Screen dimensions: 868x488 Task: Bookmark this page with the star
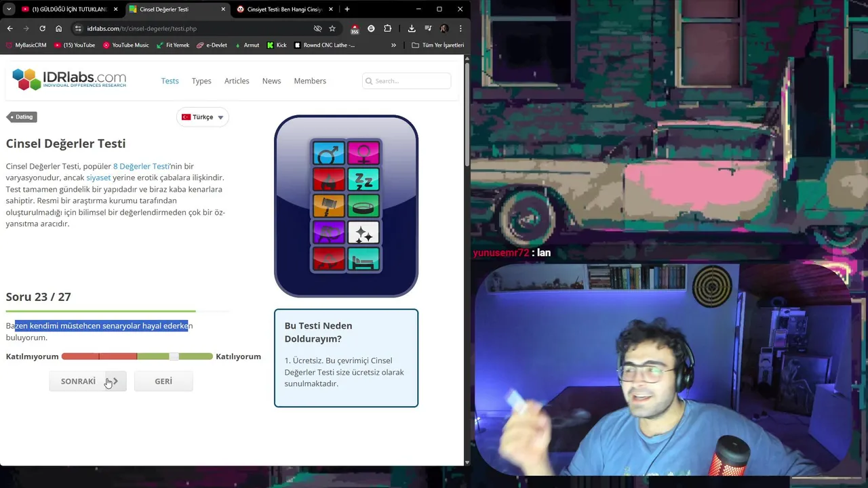(332, 28)
